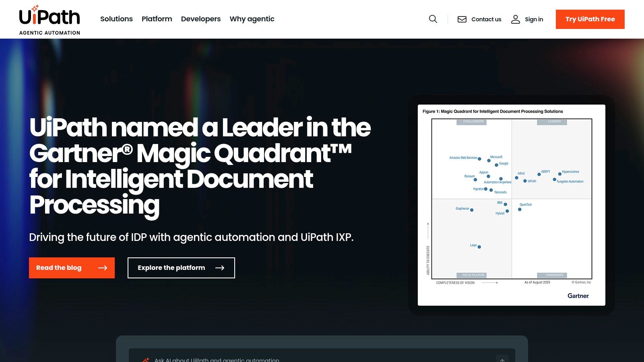The height and width of the screenshot is (362, 644).
Task: Click the user profile icon beside Sign in
Action: click(516, 19)
